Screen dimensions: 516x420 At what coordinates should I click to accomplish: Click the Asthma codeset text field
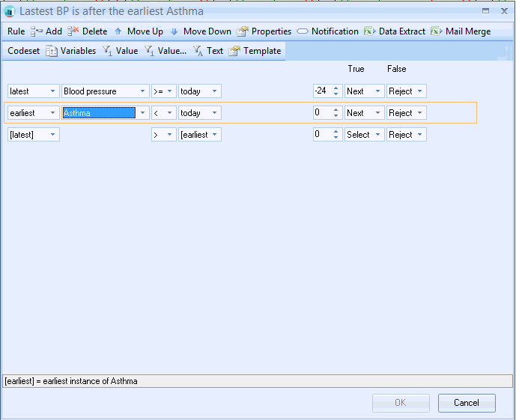pyautogui.click(x=99, y=113)
